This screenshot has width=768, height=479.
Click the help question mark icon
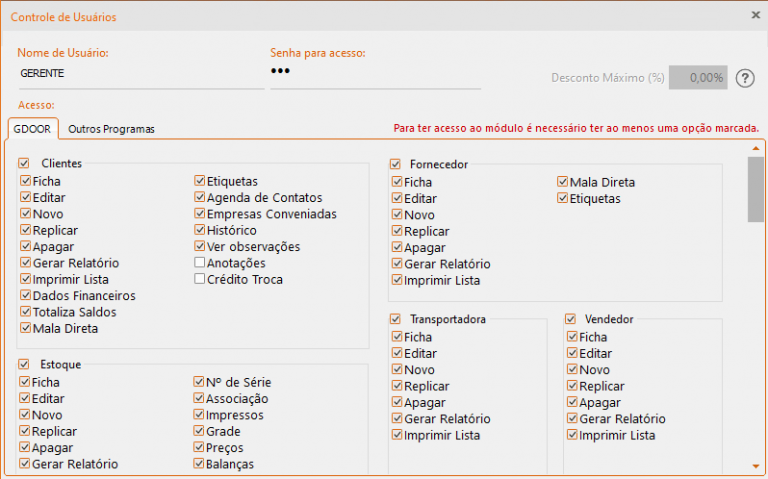(745, 78)
